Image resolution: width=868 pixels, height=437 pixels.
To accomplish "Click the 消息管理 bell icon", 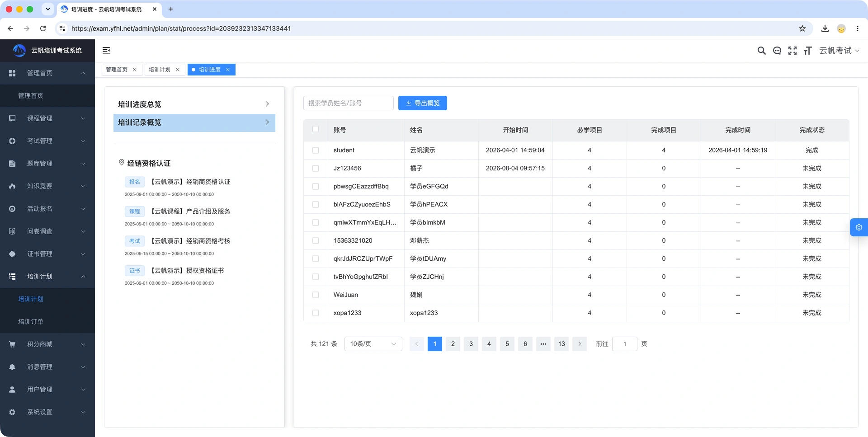I will click(12, 367).
